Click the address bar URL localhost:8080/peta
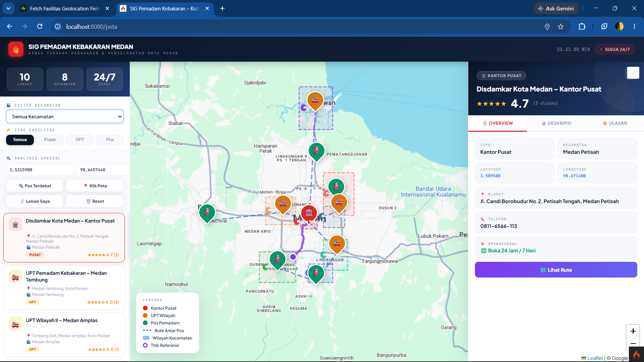644x362 pixels. click(92, 26)
